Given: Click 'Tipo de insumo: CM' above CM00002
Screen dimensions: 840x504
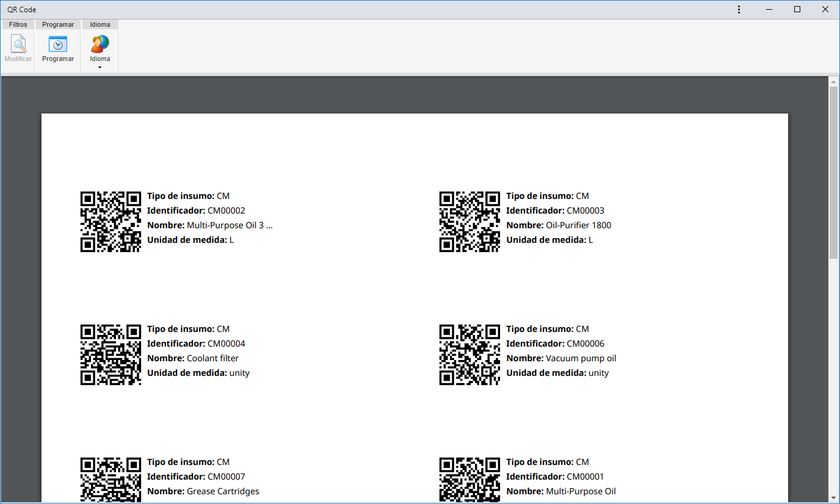Looking at the screenshot, I should [x=189, y=196].
